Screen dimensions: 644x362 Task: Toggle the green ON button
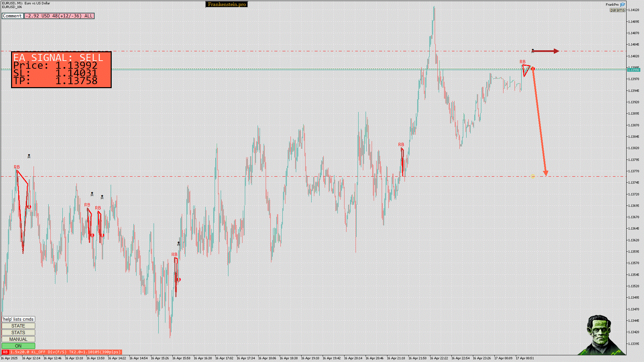(18, 346)
